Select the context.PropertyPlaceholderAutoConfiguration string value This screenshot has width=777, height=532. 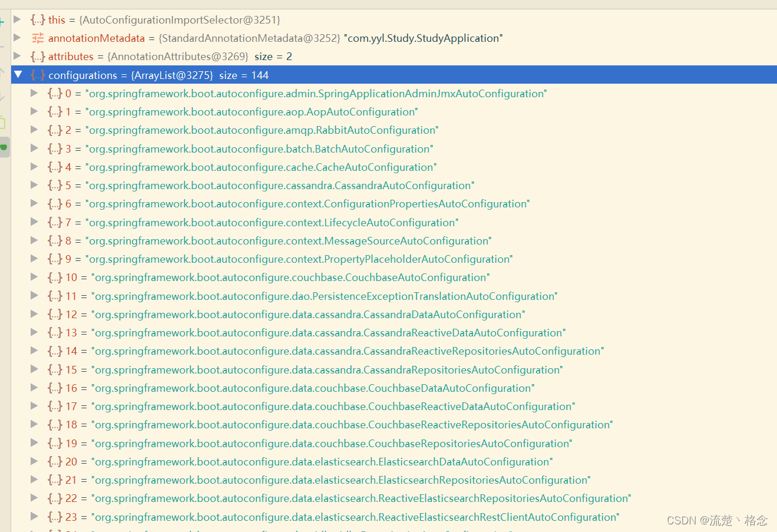pos(299,259)
